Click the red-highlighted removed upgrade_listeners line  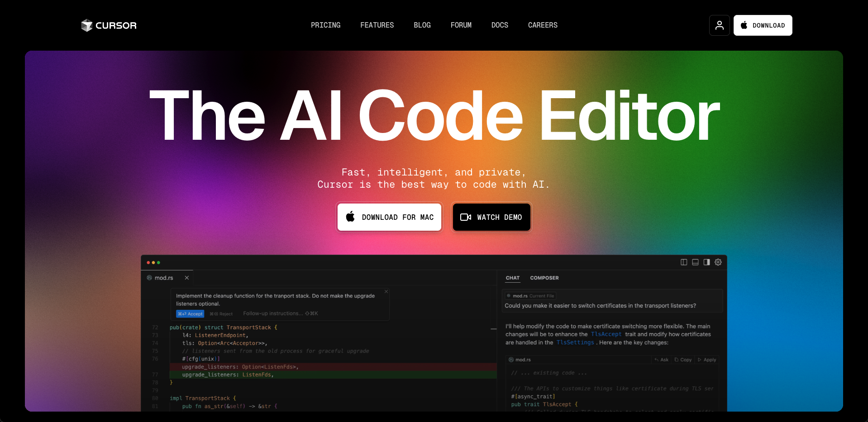(x=333, y=367)
